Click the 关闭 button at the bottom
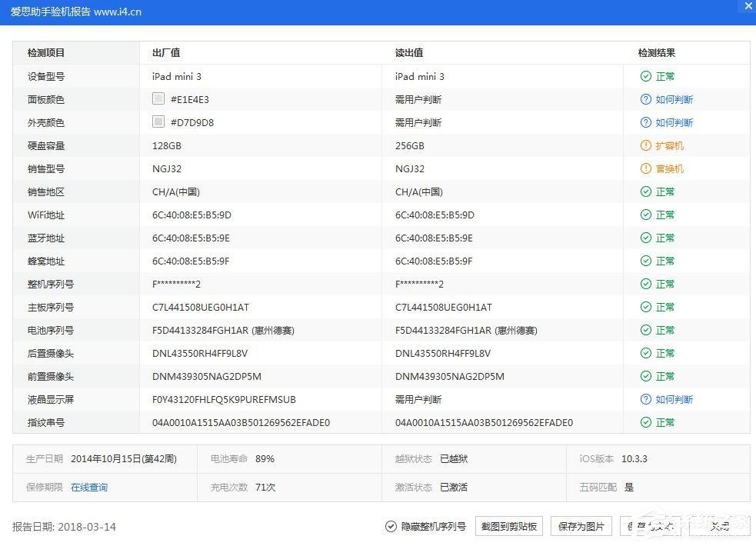Viewport: 756px width, 546px height. pyautogui.click(x=720, y=526)
